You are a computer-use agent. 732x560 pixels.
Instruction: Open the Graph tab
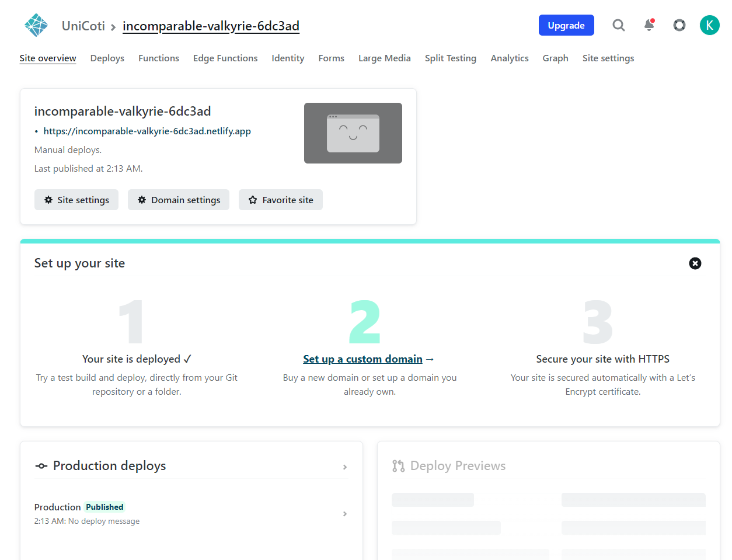pos(555,58)
